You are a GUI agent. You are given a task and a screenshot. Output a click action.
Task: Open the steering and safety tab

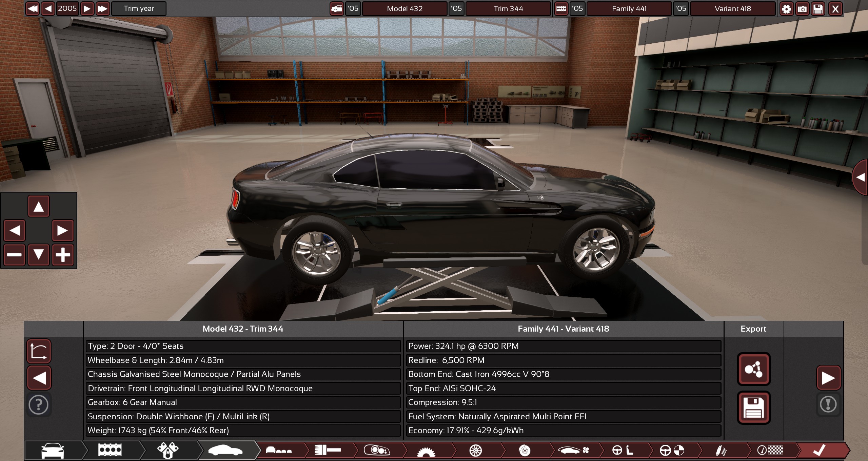pos(672,450)
